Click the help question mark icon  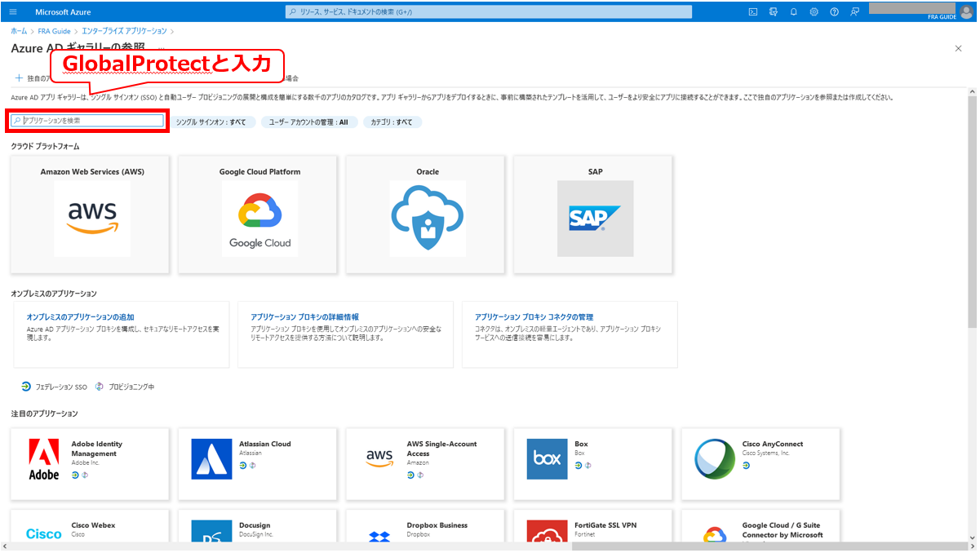(834, 11)
